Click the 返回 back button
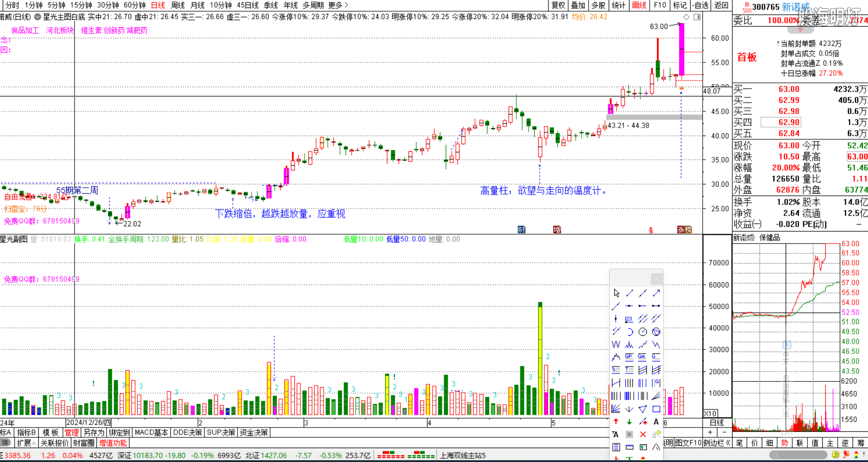Image resolution: width=868 pixels, height=462 pixels. point(721,5)
